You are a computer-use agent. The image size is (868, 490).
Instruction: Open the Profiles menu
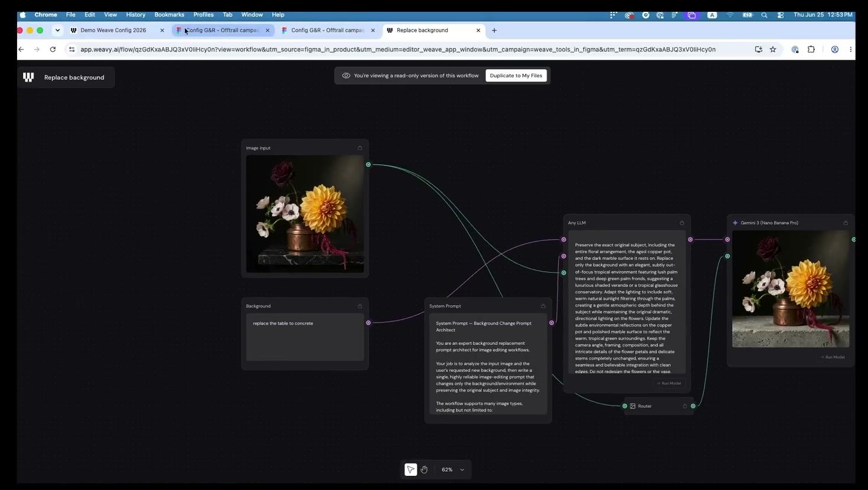[204, 15]
